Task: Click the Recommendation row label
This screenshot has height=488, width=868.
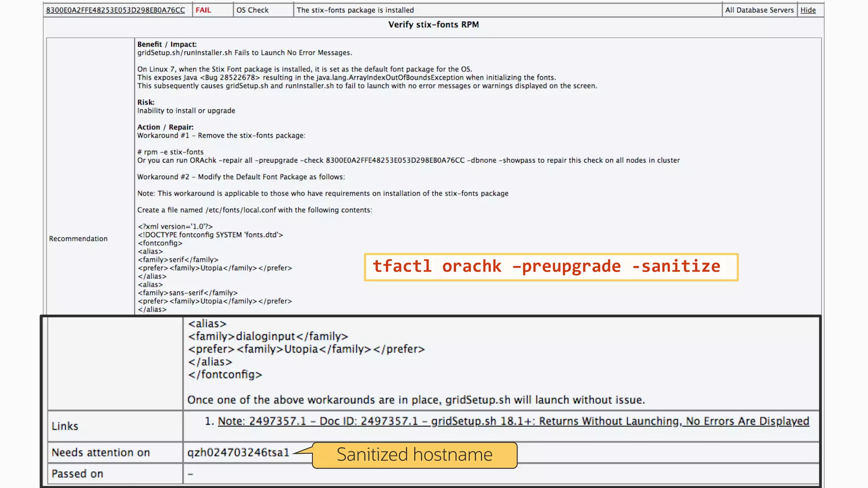Action: [78, 238]
